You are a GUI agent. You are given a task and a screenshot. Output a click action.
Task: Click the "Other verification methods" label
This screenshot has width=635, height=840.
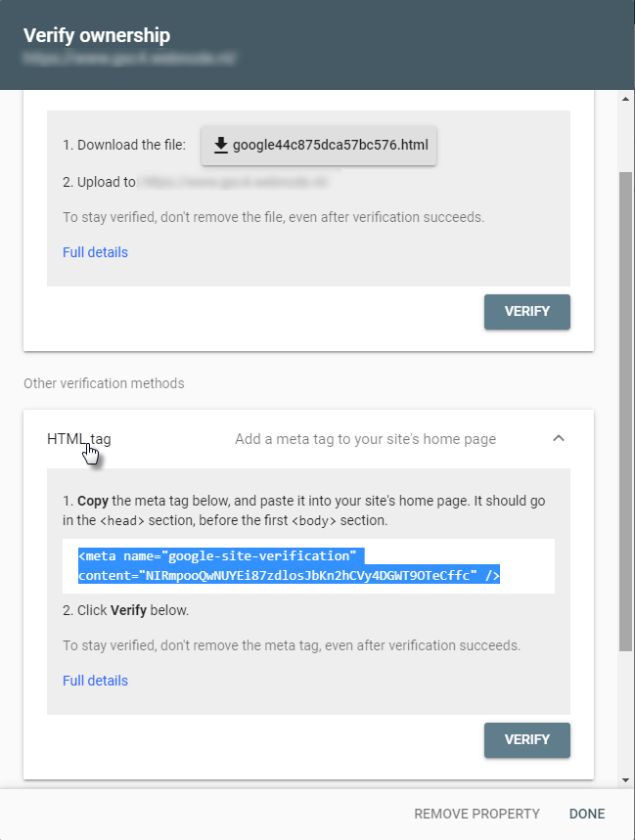[104, 383]
